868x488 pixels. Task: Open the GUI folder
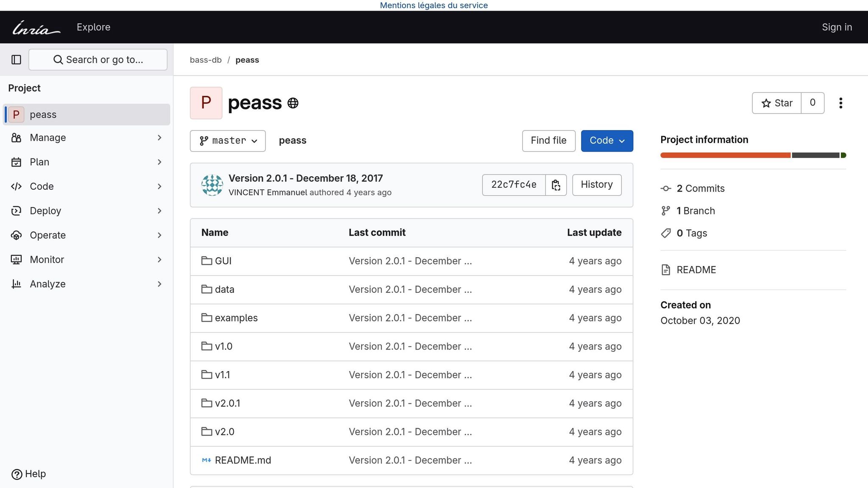[223, 261]
